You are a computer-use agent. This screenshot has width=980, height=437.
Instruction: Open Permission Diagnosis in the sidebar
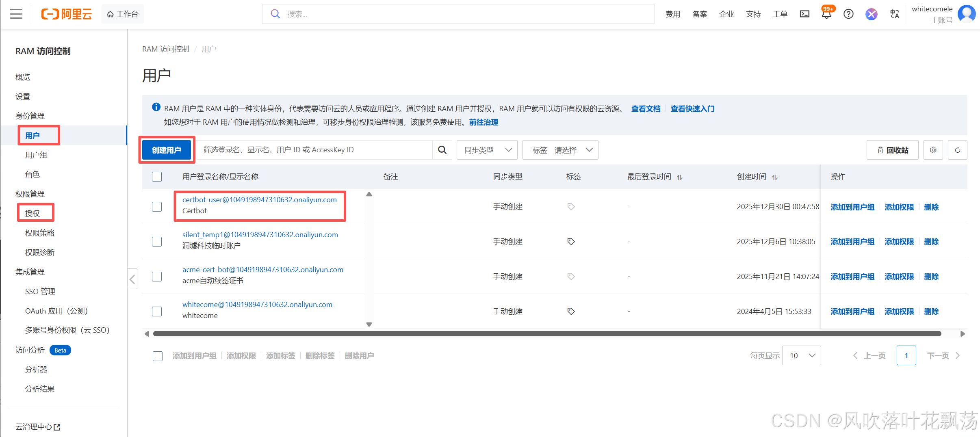pos(40,252)
